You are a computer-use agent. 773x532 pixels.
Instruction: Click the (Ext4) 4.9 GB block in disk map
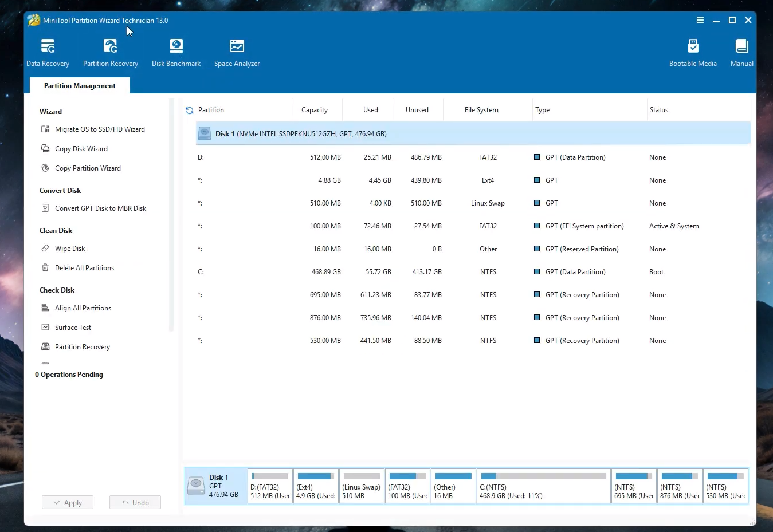tap(316, 486)
